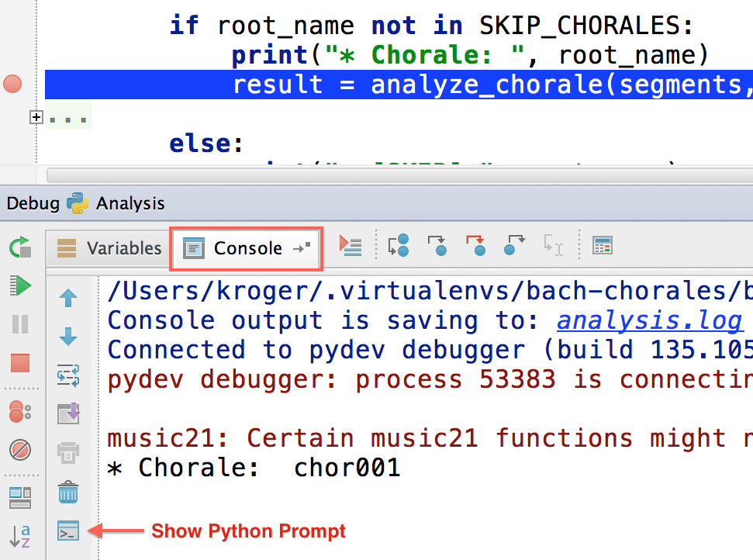This screenshot has height=560, width=753.
Task: Select the Console tab
Action: click(245, 248)
